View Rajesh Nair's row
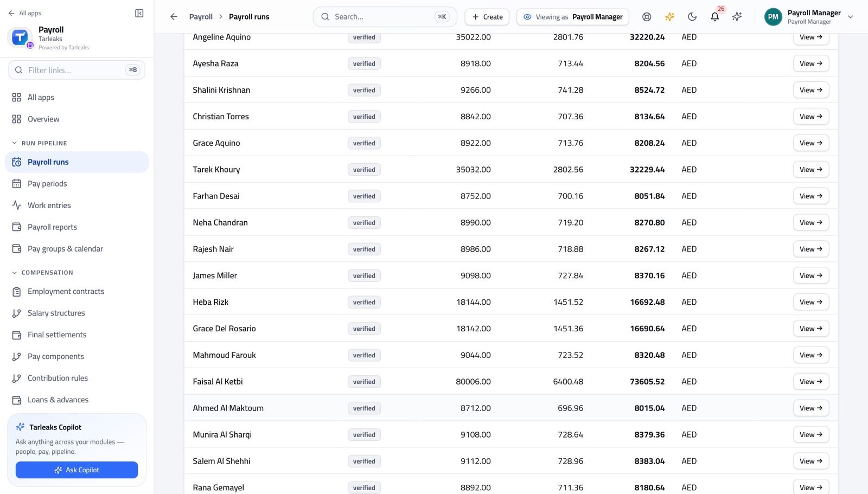The width and height of the screenshot is (868, 494). (x=811, y=249)
